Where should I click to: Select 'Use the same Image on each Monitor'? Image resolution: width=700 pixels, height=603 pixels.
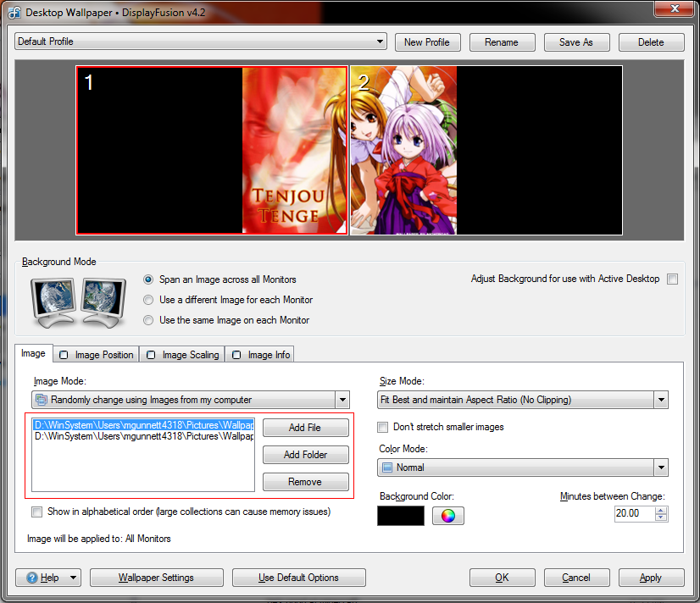point(149,320)
